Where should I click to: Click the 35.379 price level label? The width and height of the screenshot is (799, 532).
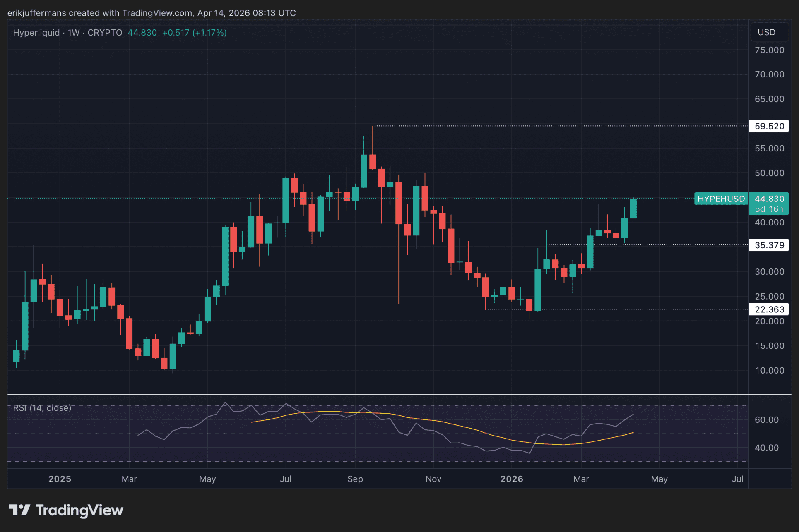(x=769, y=245)
